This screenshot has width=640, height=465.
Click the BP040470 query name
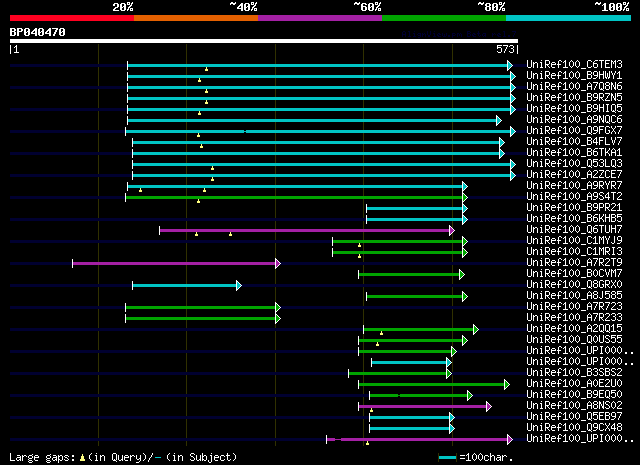[38, 32]
